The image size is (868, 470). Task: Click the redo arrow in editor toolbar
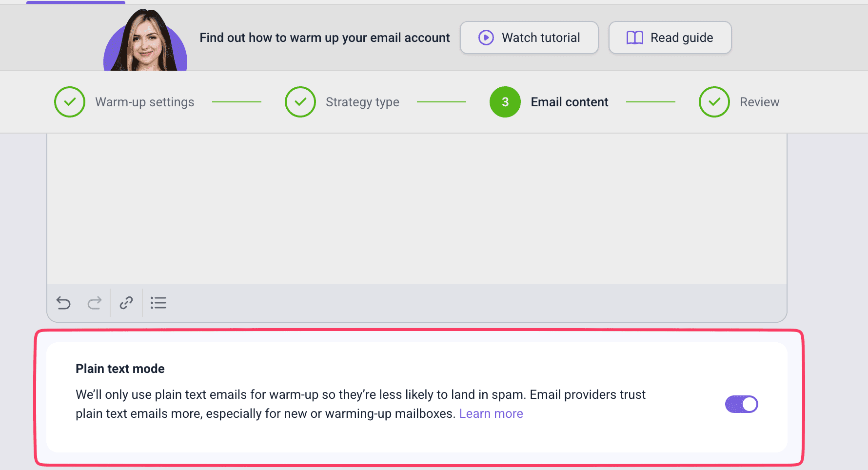[95, 303]
